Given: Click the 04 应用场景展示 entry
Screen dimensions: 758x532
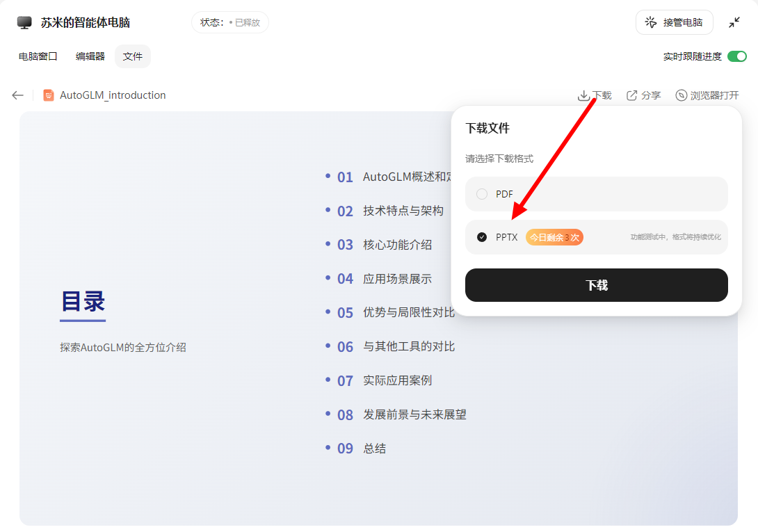Looking at the screenshot, I should tap(378, 279).
